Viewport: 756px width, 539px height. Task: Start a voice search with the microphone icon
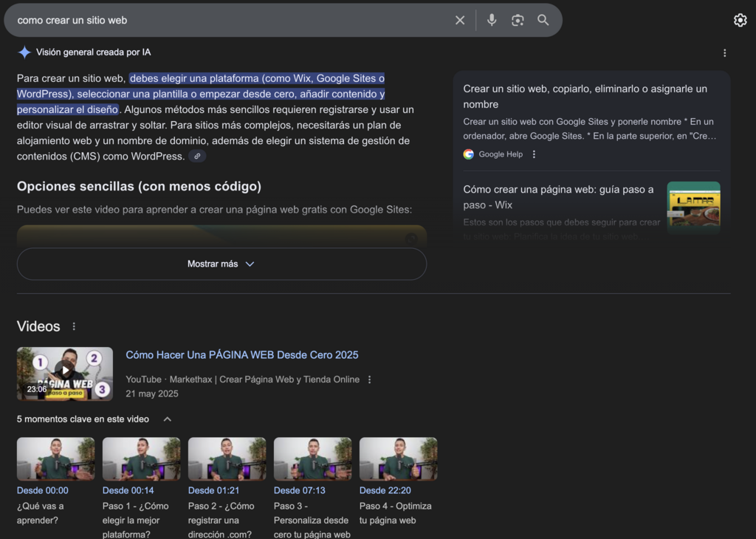[x=492, y=20]
